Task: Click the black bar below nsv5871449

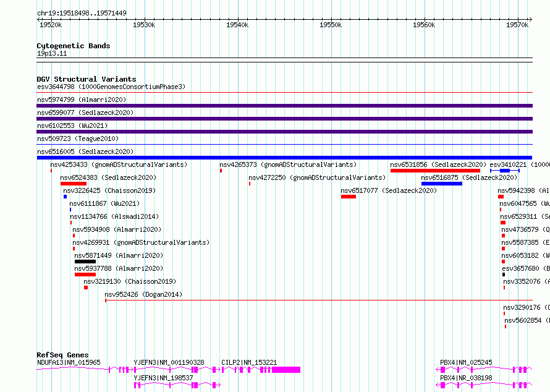Action: (85, 262)
